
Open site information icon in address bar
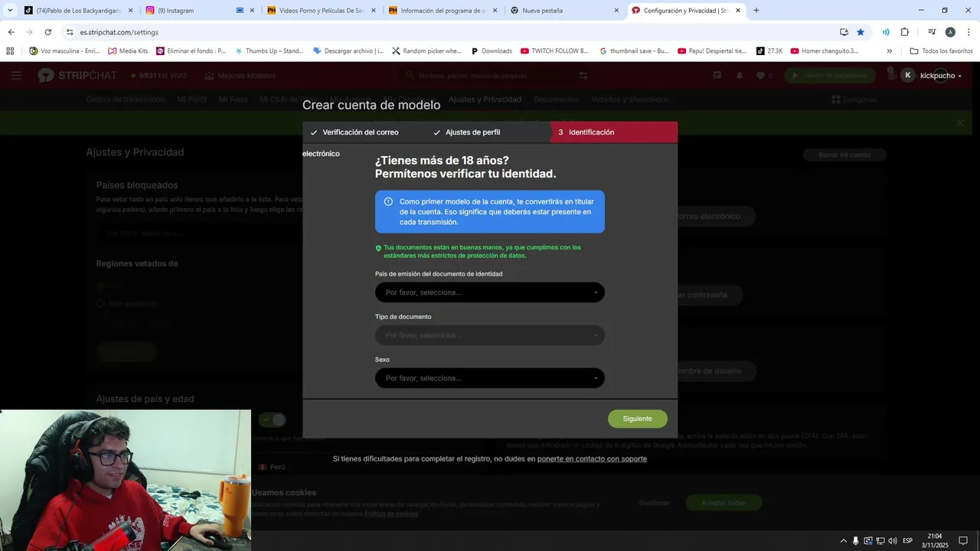[x=70, y=32]
